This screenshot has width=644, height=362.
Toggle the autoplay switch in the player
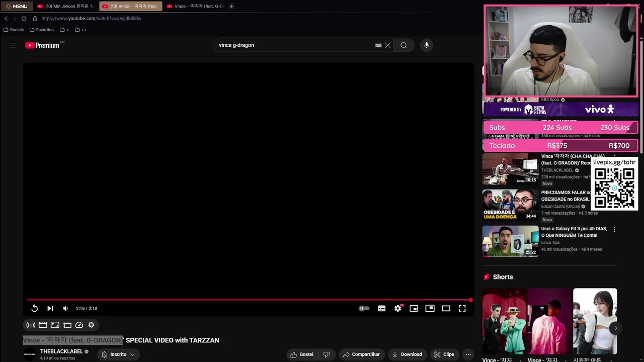(364, 308)
